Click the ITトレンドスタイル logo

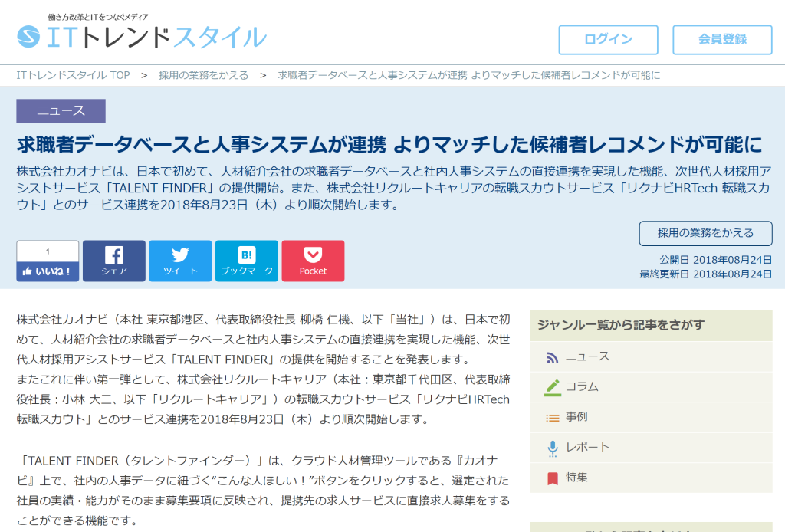[x=142, y=36]
